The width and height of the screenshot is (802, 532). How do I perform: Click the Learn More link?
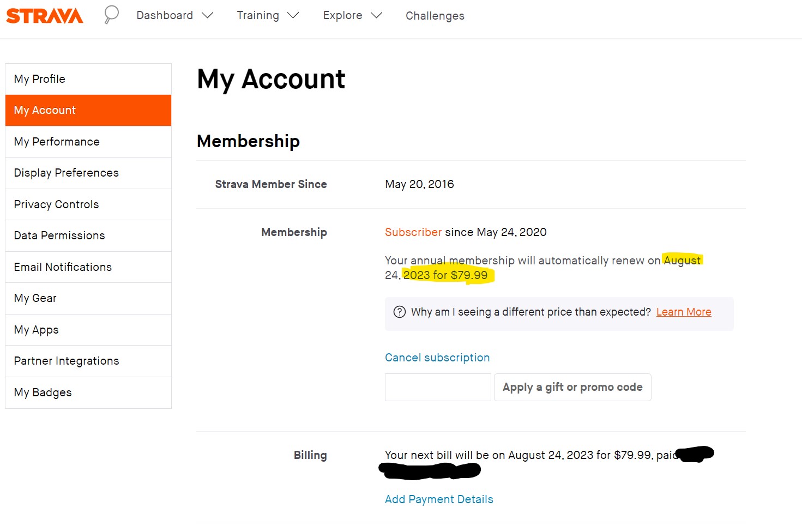(684, 312)
